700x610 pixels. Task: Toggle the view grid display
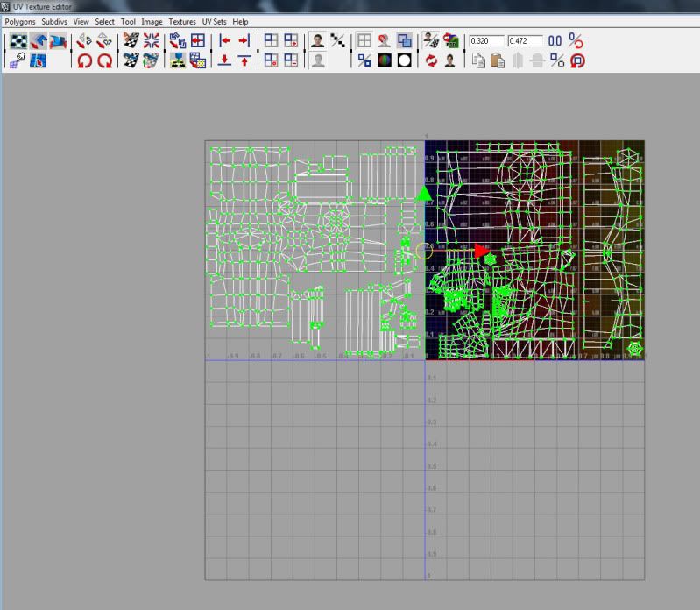(x=364, y=41)
